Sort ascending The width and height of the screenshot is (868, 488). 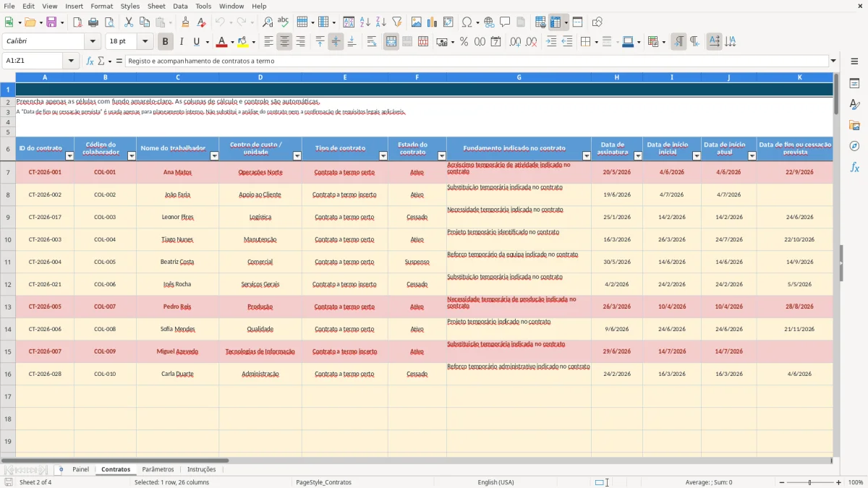click(x=365, y=22)
